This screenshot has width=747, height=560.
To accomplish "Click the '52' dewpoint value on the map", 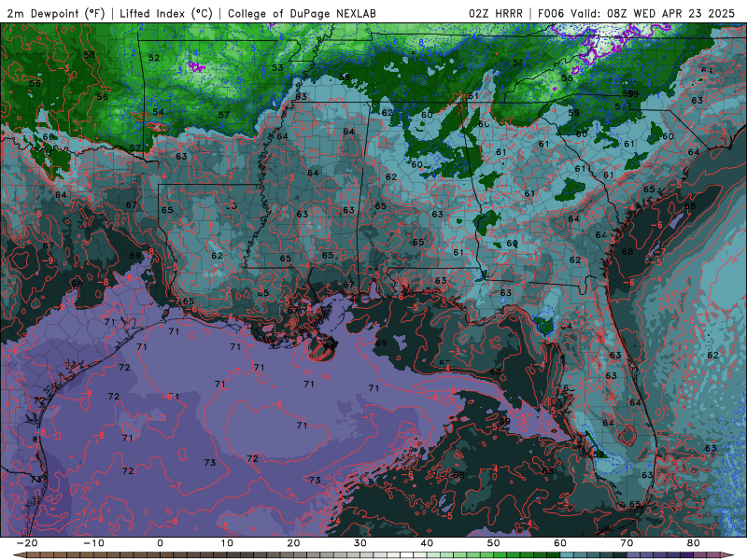I will coord(154,58).
